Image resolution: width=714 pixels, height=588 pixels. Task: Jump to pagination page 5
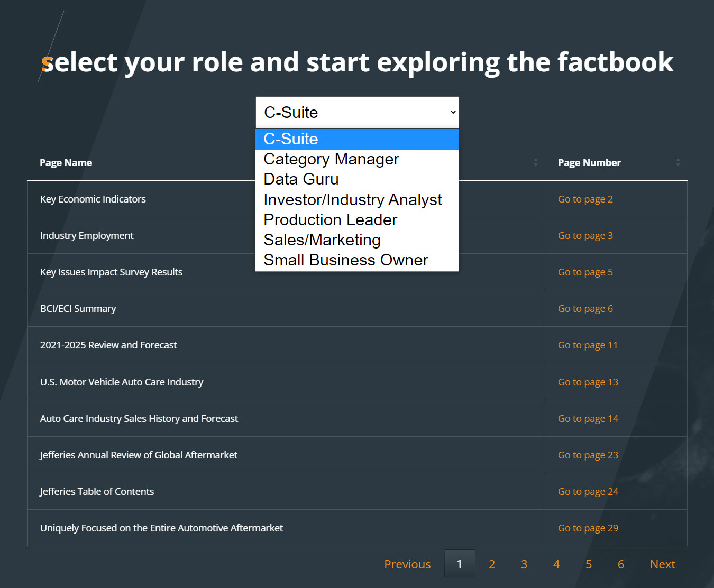point(589,564)
